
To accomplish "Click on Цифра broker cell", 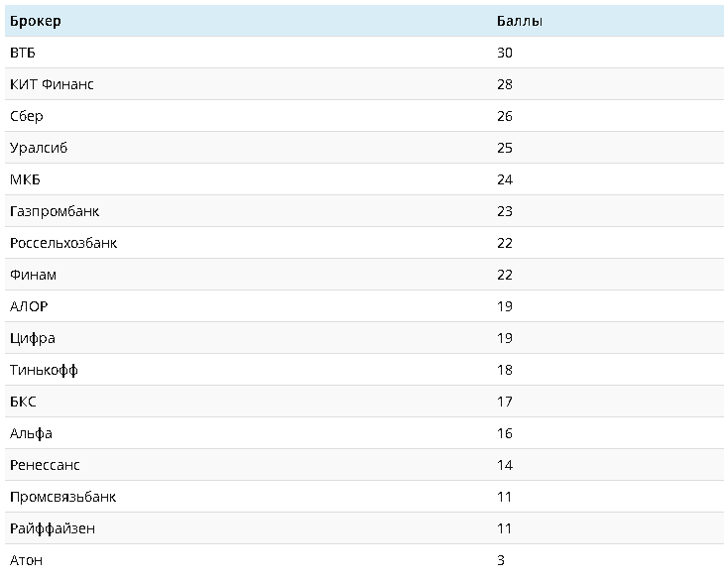I will 33,338.
